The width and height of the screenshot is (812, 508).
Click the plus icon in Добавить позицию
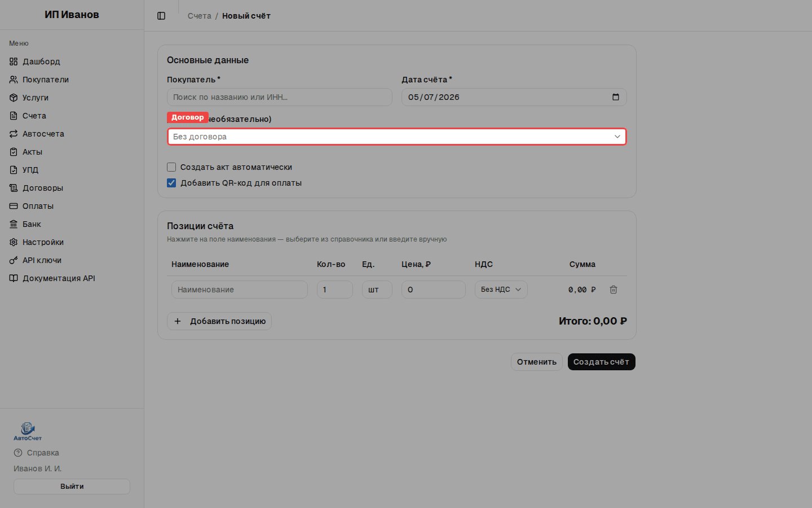(x=178, y=321)
